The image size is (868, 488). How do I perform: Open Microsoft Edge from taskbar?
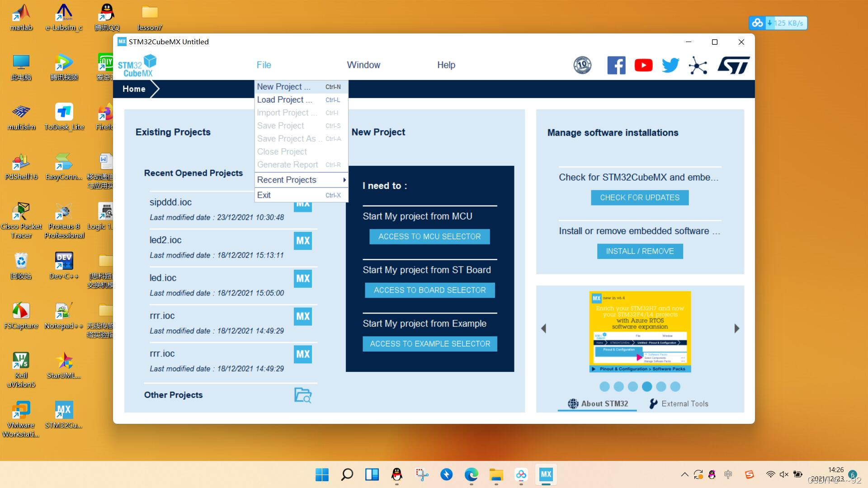point(471,474)
